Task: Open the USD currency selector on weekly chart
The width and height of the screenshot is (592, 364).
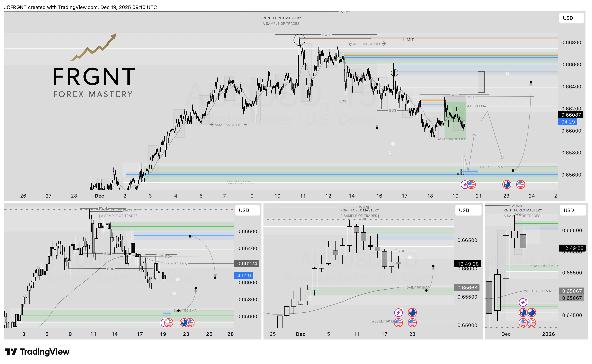Action: 573,210
